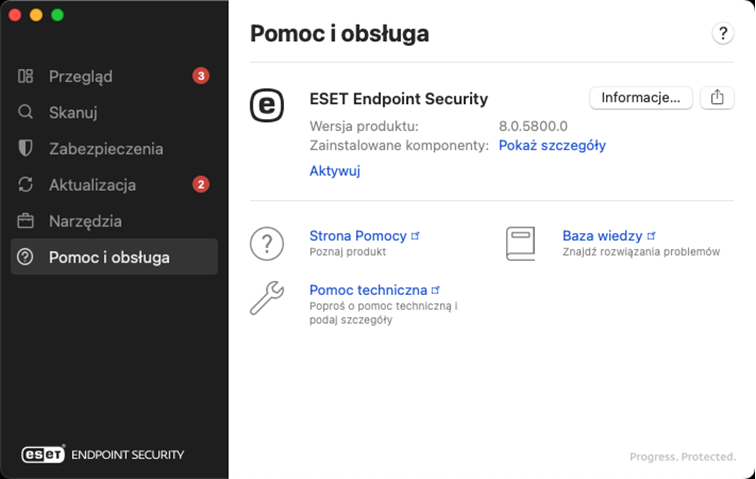Click the Pomoc techniczna wrench icon
756x479 pixels.
coord(266,298)
